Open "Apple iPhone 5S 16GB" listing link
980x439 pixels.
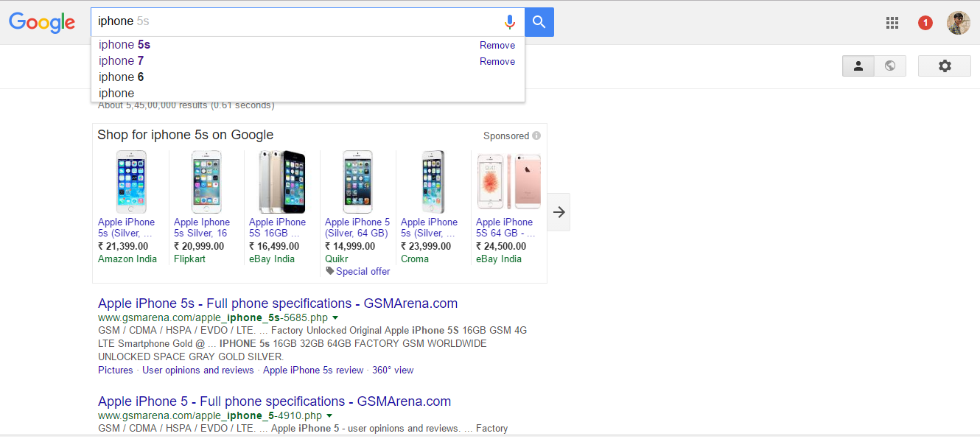(278, 228)
